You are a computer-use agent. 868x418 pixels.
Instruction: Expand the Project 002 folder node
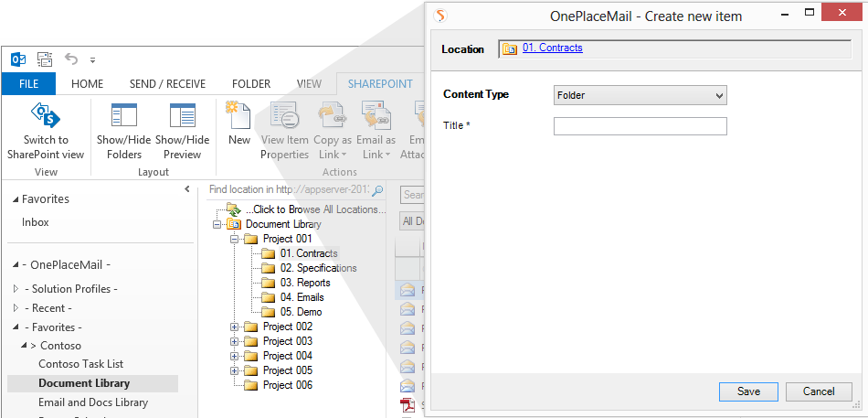point(235,327)
